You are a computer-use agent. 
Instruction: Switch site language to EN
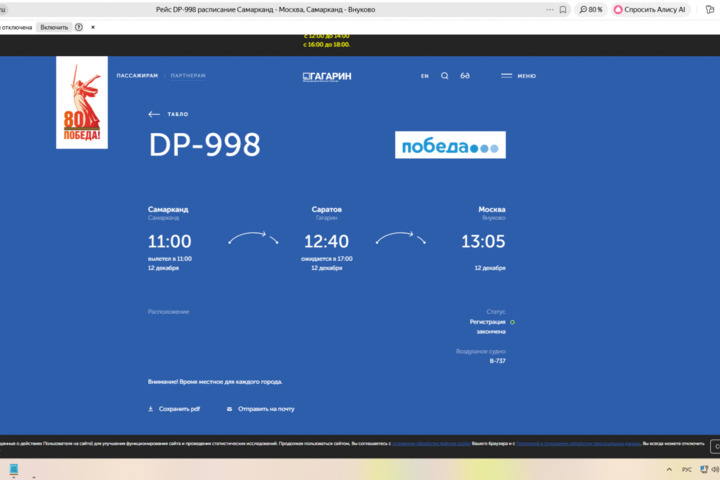click(424, 76)
